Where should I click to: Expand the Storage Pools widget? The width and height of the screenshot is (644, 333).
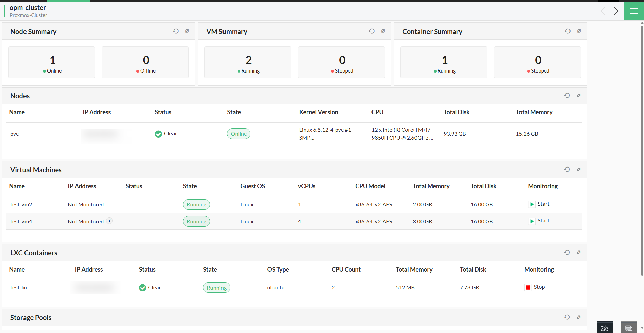coord(579,317)
